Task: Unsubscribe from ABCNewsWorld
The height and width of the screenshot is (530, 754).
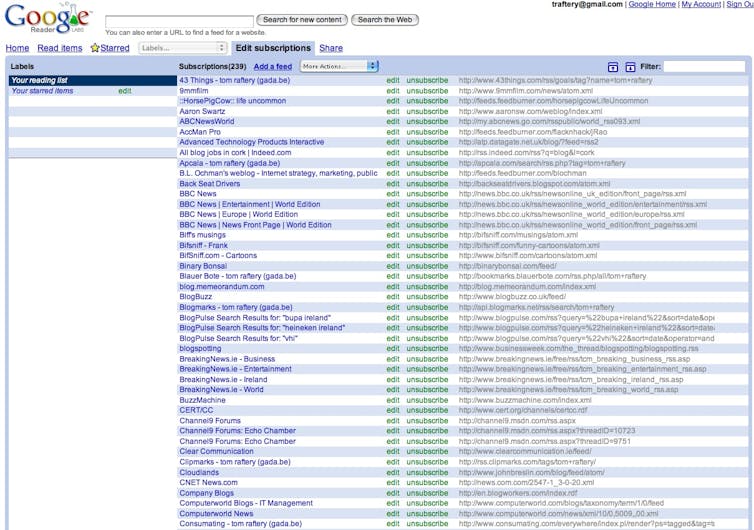Action: 427,122
